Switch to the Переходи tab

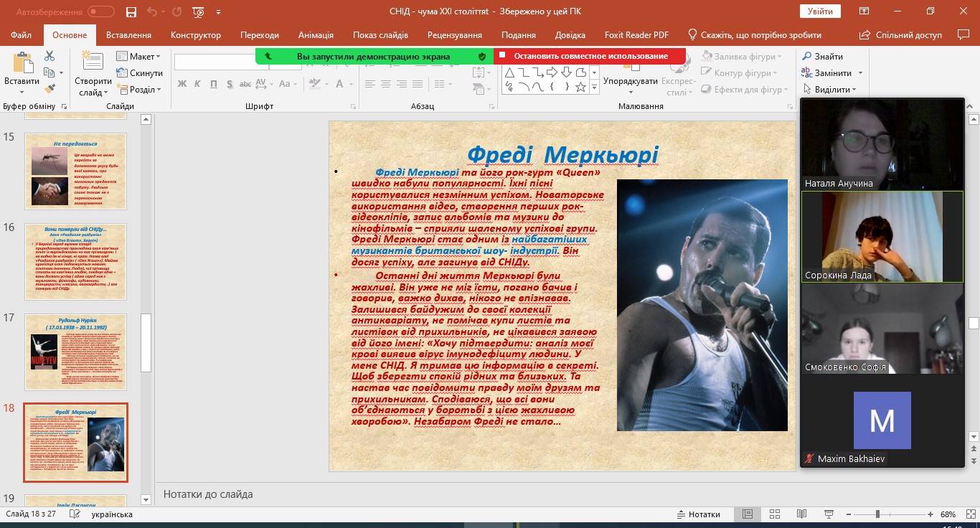tap(260, 35)
